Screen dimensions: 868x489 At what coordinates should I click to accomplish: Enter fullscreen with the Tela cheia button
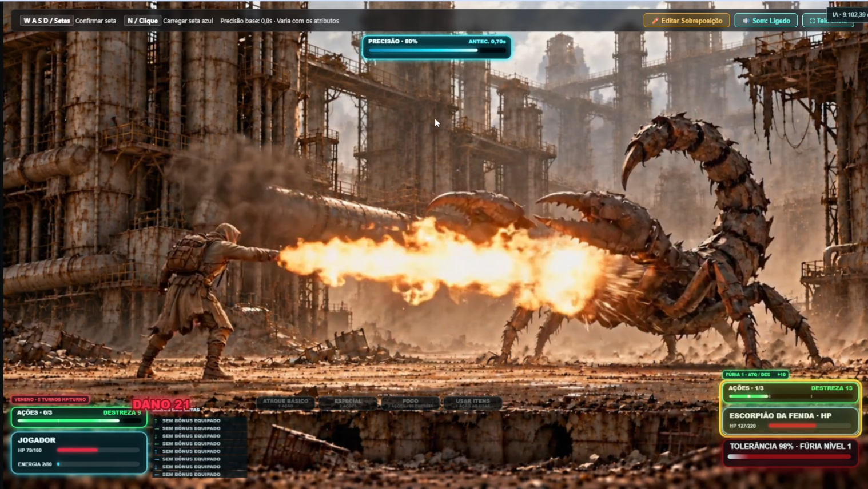[828, 21]
